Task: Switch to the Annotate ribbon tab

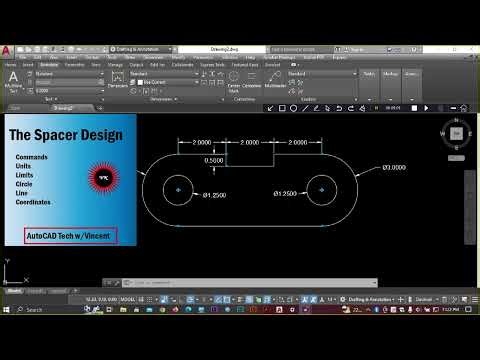Action: coord(49,65)
